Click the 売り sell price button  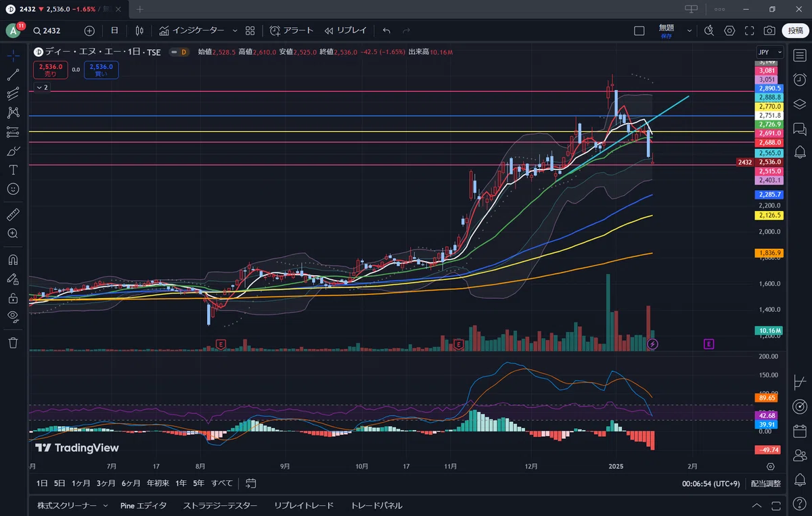coord(51,70)
